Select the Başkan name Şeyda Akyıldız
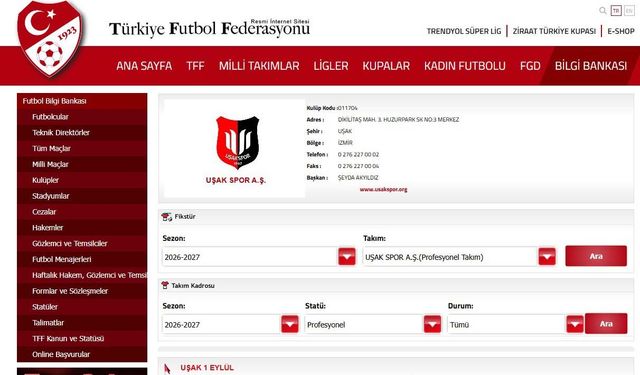The height and width of the screenshot is (375, 640). (x=358, y=178)
